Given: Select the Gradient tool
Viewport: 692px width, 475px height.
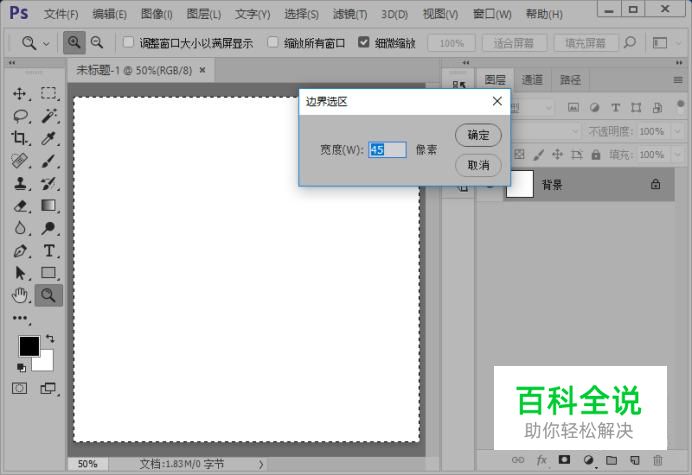Looking at the screenshot, I should tap(48, 206).
